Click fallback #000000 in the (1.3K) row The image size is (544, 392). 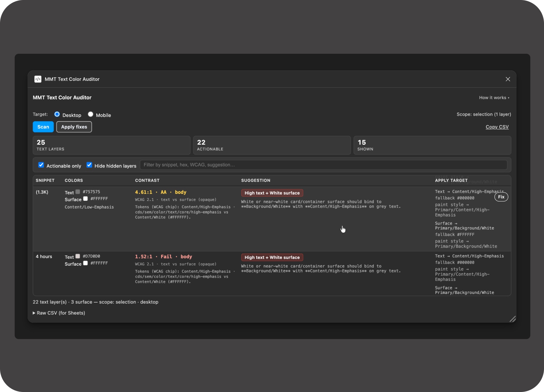point(455,198)
